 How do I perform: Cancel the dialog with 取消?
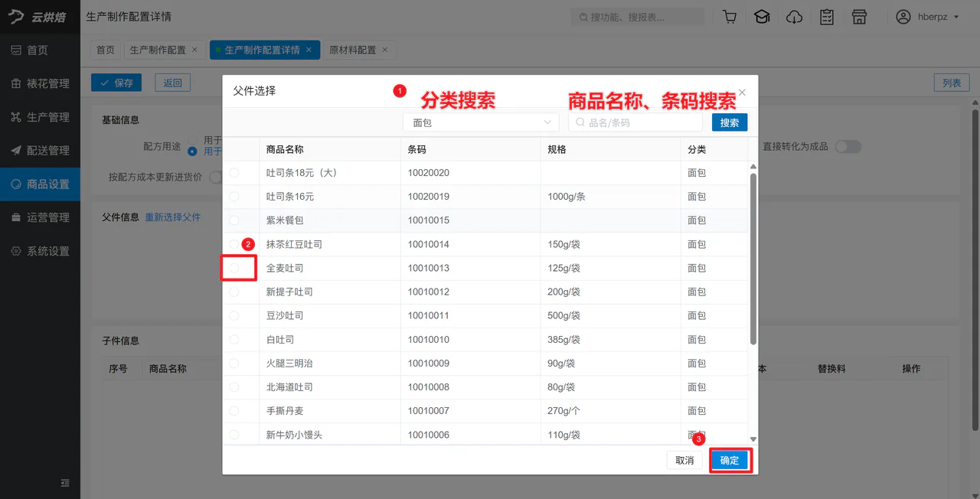click(684, 460)
